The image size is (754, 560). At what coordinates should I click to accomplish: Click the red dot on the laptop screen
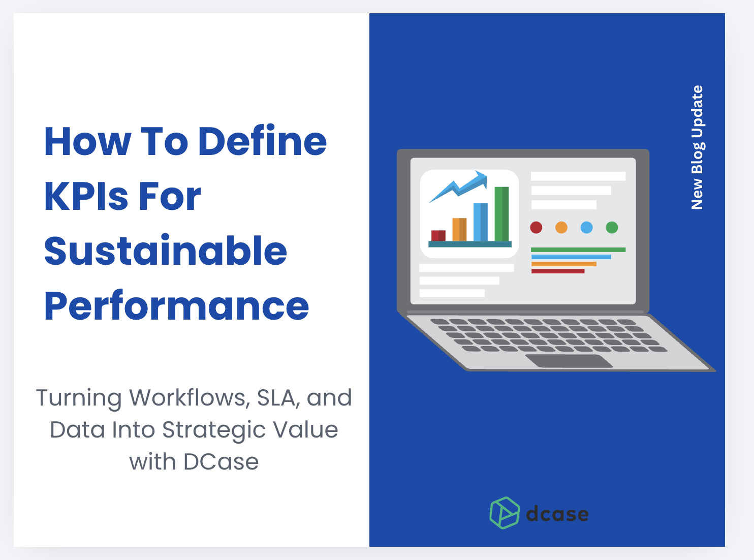[x=536, y=227]
